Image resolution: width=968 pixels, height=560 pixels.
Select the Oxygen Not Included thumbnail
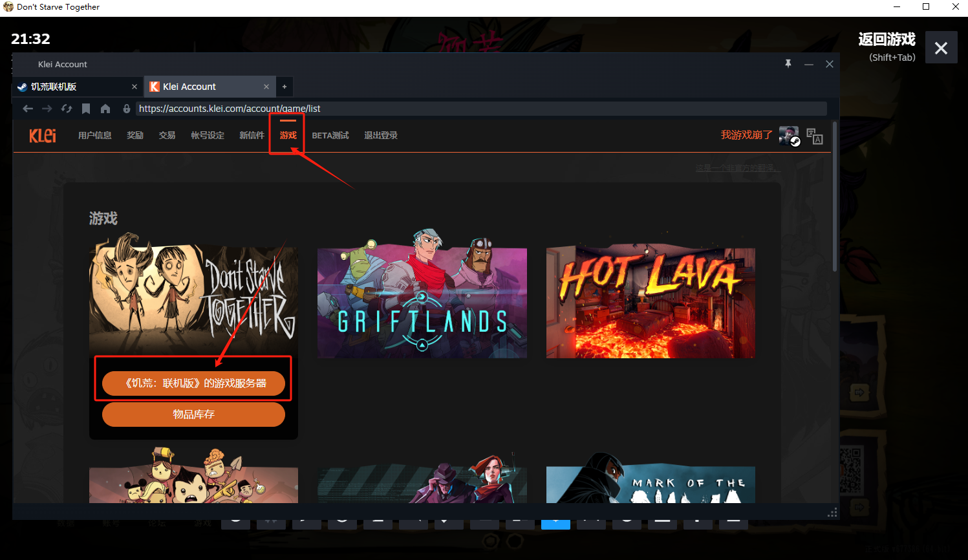193,476
